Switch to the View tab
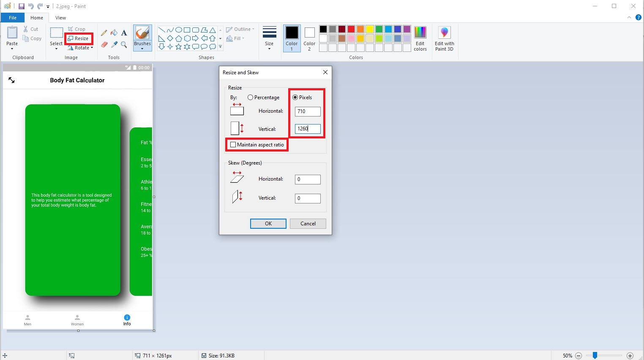 60,18
